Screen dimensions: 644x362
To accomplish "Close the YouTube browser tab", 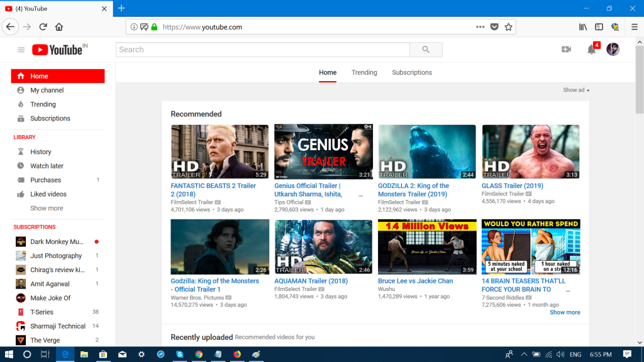I will coord(104,9).
